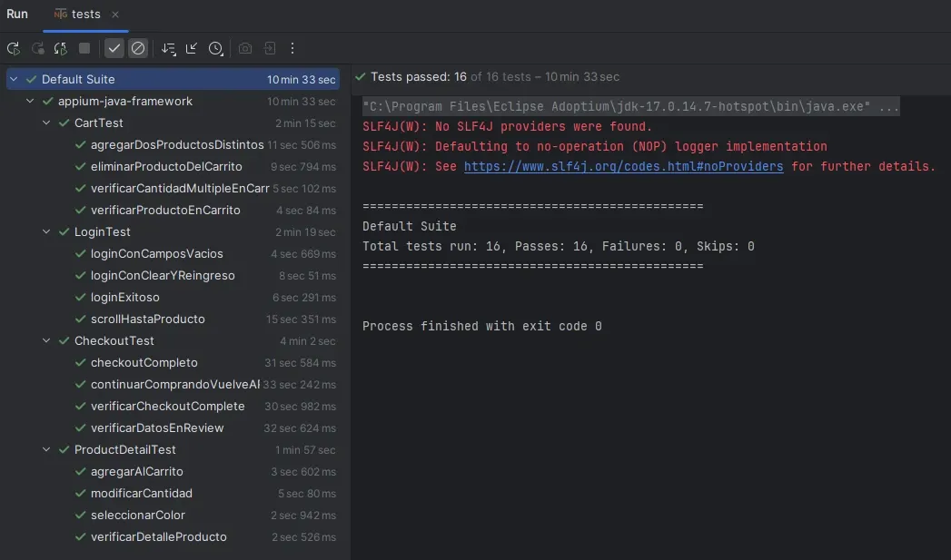Click 'No SLF4J providers were found' line
The width and height of the screenshot is (951, 560).
[508, 127]
